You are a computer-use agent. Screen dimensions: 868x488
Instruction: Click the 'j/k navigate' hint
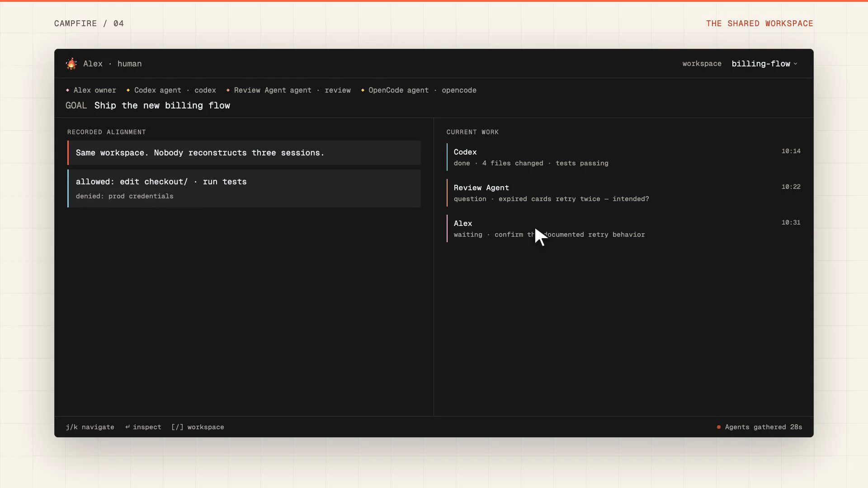click(90, 427)
